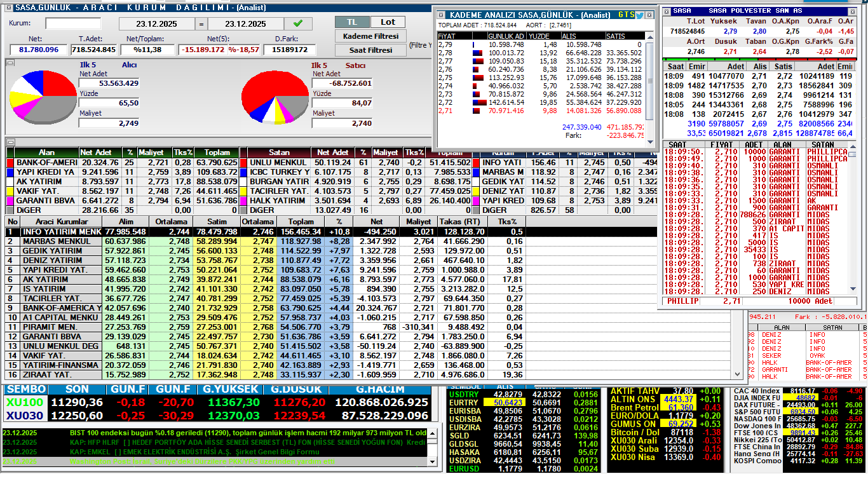Click the scroll down arrow of the broker list

click(x=738, y=375)
